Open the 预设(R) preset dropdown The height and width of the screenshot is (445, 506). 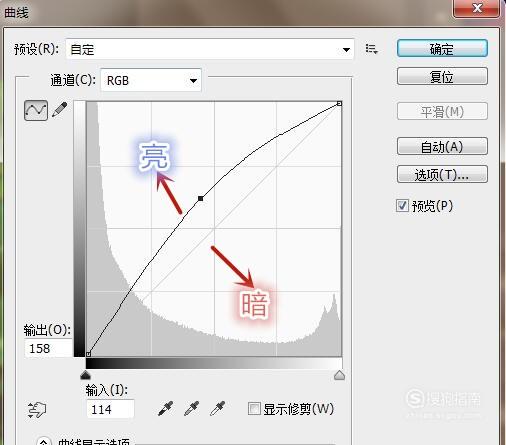tap(210, 49)
